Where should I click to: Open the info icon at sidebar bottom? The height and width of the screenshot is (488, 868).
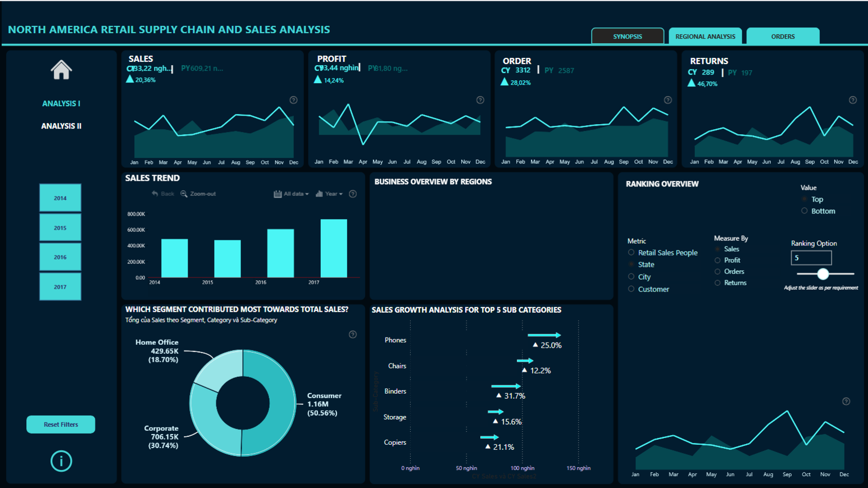click(x=61, y=461)
